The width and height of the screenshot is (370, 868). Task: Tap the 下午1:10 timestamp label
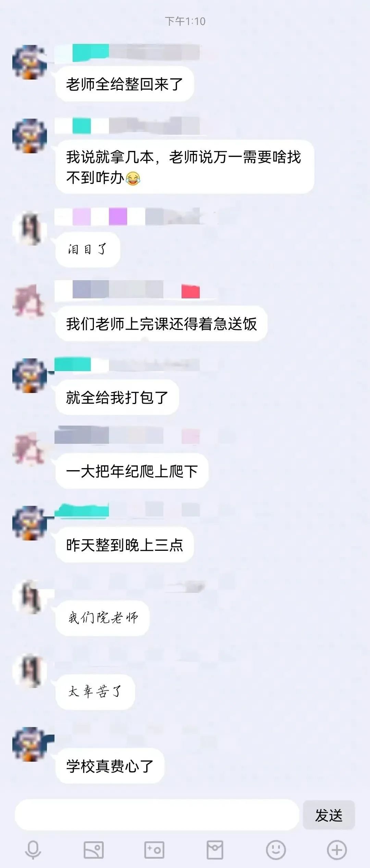pos(185,21)
